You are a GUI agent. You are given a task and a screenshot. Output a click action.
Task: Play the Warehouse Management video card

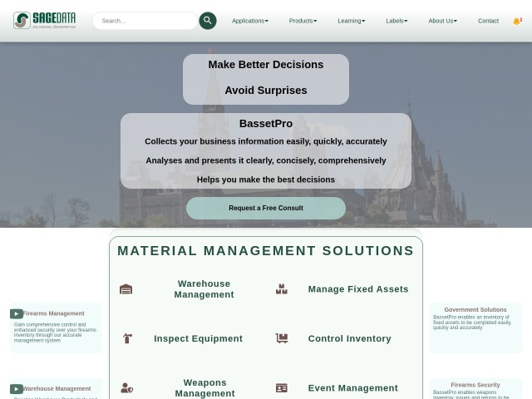17,389
